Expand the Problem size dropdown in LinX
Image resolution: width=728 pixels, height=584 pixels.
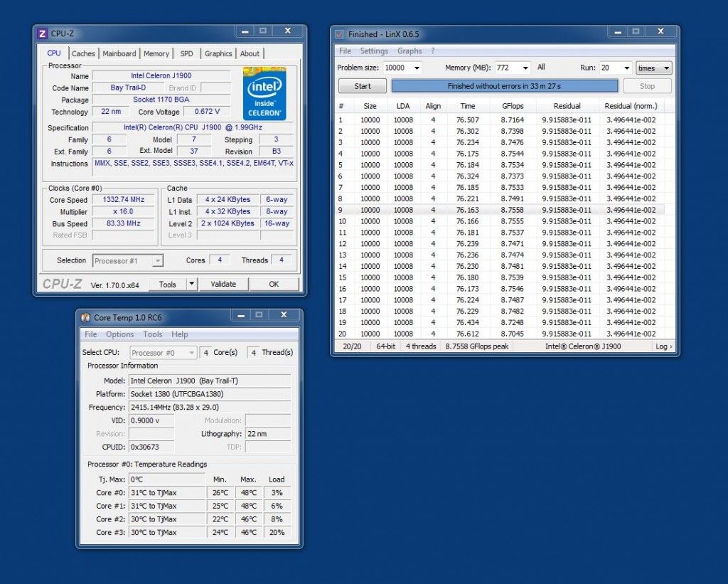click(x=417, y=68)
